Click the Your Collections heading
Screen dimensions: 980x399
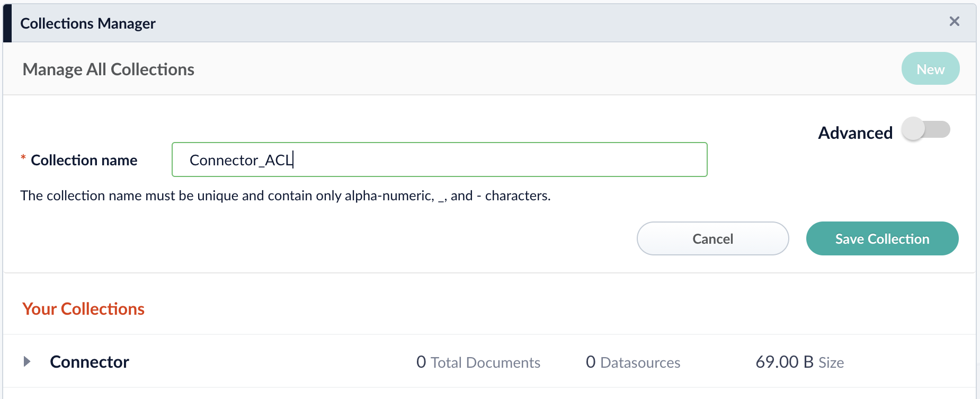click(x=83, y=309)
